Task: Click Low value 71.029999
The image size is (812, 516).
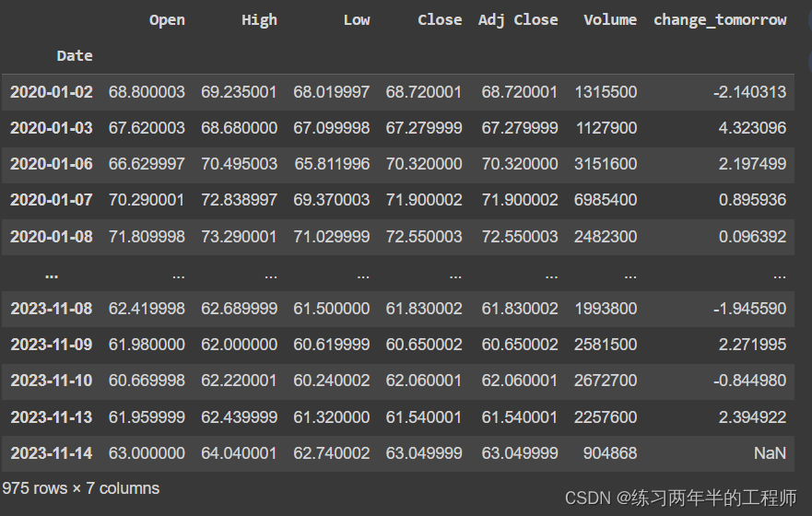Action: click(x=332, y=237)
